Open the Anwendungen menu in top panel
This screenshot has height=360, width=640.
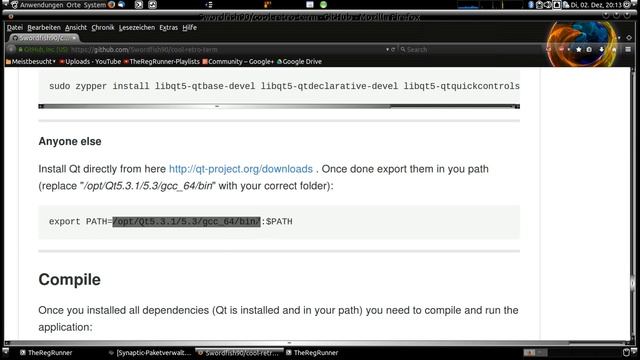click(42, 5)
